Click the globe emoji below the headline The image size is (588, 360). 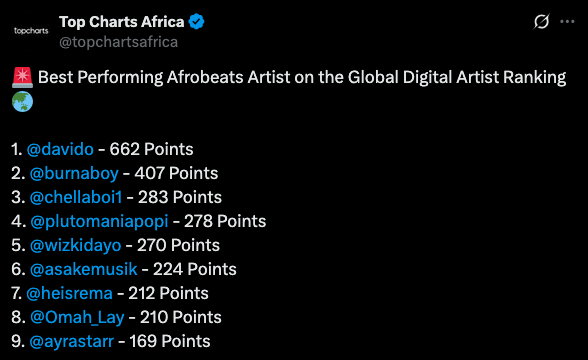click(x=22, y=101)
